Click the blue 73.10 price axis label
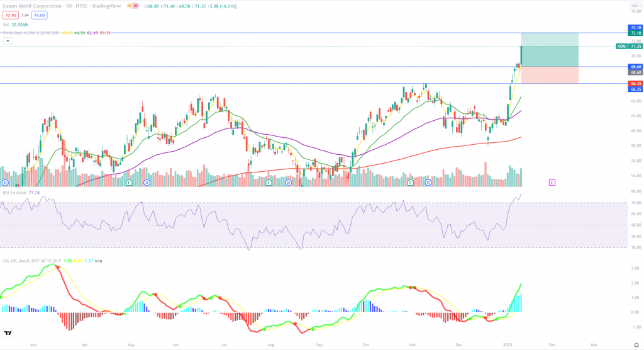Image resolution: width=644 pixels, height=350 pixels. (635, 28)
